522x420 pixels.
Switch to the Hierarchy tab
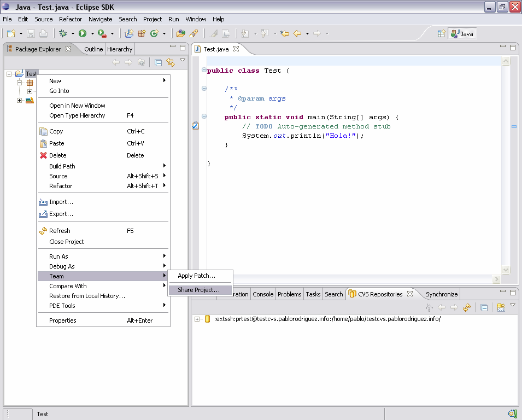click(120, 49)
